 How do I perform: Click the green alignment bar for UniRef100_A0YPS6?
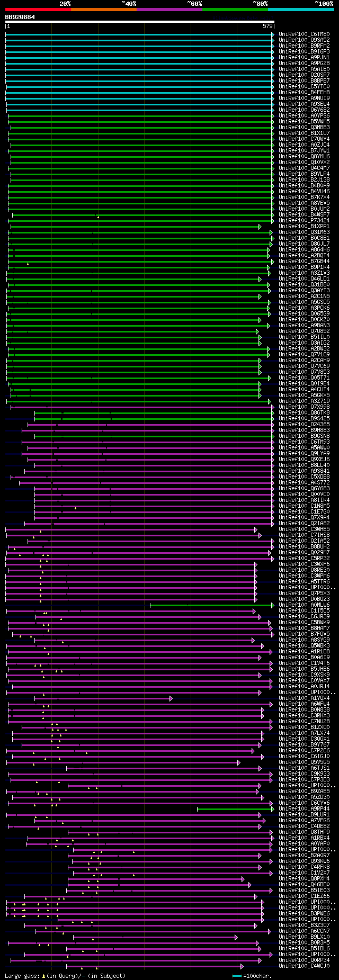coord(141,116)
